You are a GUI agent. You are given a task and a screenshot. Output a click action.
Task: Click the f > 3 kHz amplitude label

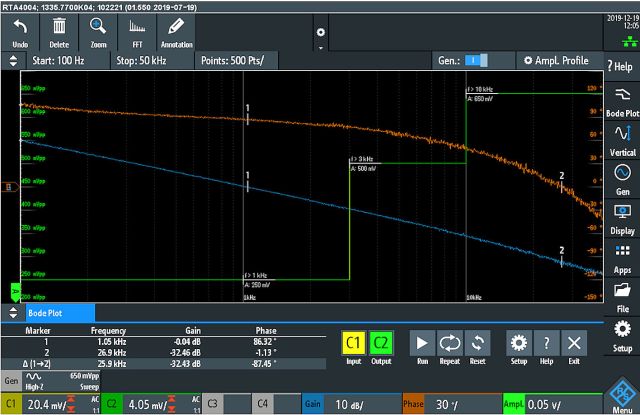363,163
